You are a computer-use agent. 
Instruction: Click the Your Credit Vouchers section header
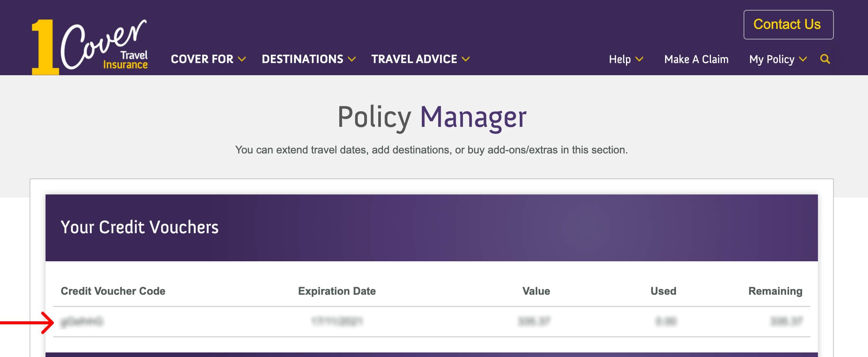click(x=140, y=227)
